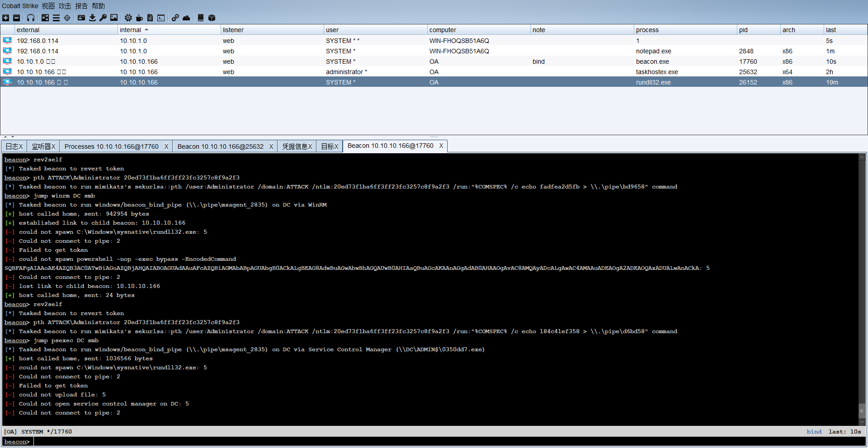Switch to target table crosshair icon
Screen dimensions: 868x448
[x=67, y=18]
